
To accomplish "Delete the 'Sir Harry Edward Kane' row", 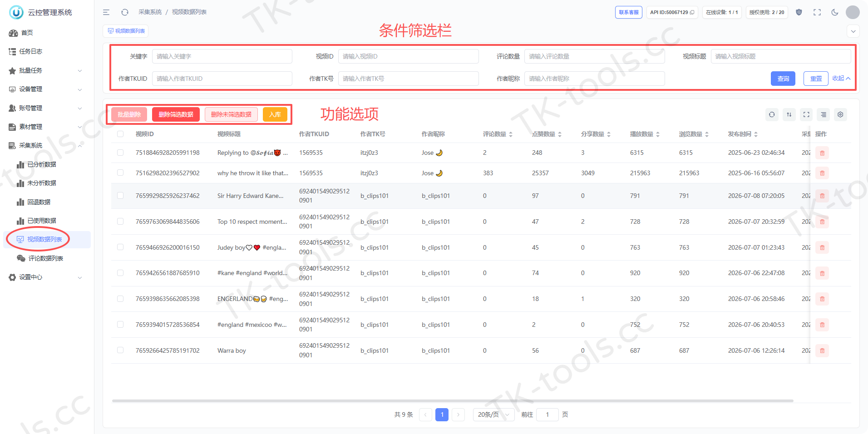I will [822, 196].
